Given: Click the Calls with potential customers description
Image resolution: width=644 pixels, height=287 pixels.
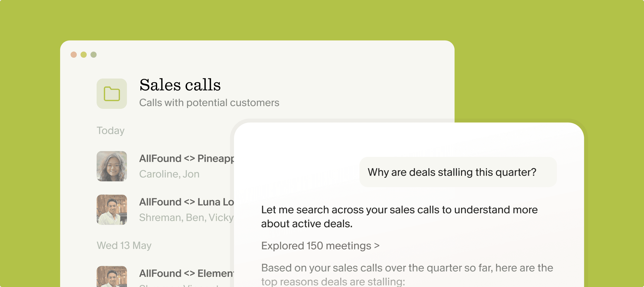Looking at the screenshot, I should tap(209, 103).
